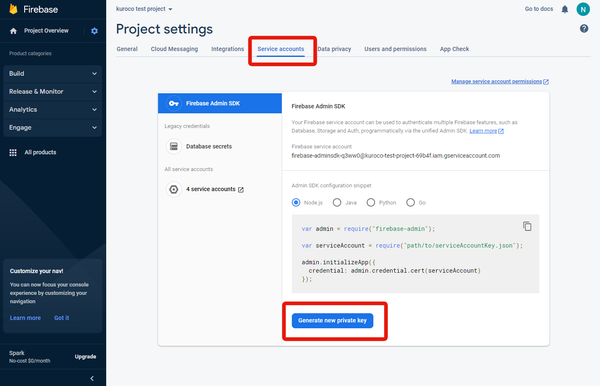
Task: Select the Java radio button
Action: (x=337, y=202)
